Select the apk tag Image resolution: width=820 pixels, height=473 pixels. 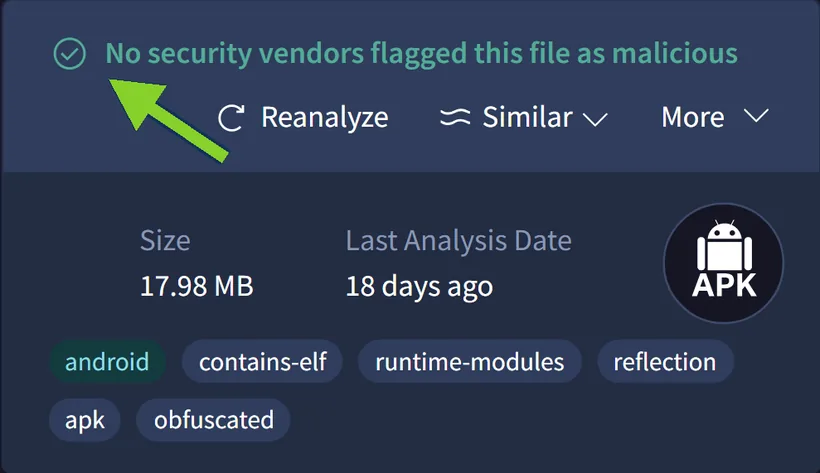[85, 420]
